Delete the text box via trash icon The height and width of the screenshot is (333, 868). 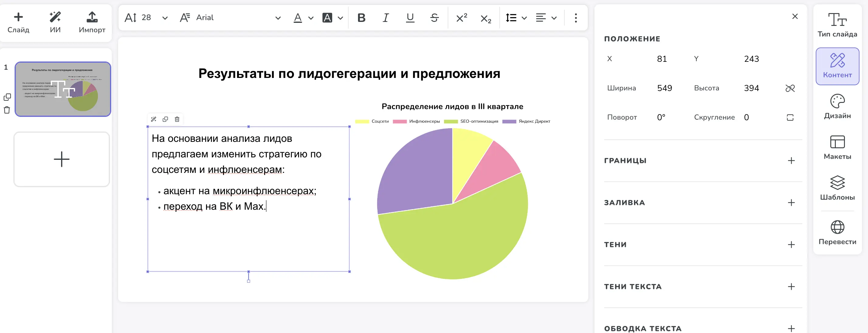(177, 119)
